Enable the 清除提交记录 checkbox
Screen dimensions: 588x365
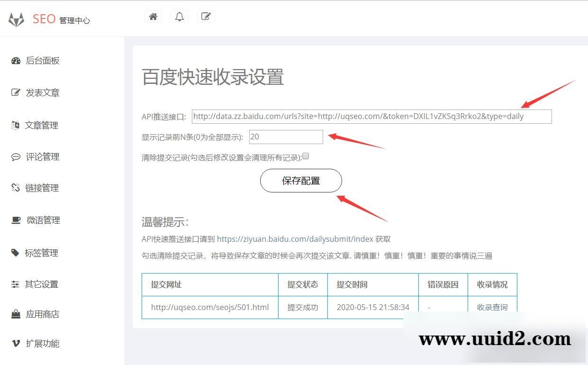tap(306, 155)
